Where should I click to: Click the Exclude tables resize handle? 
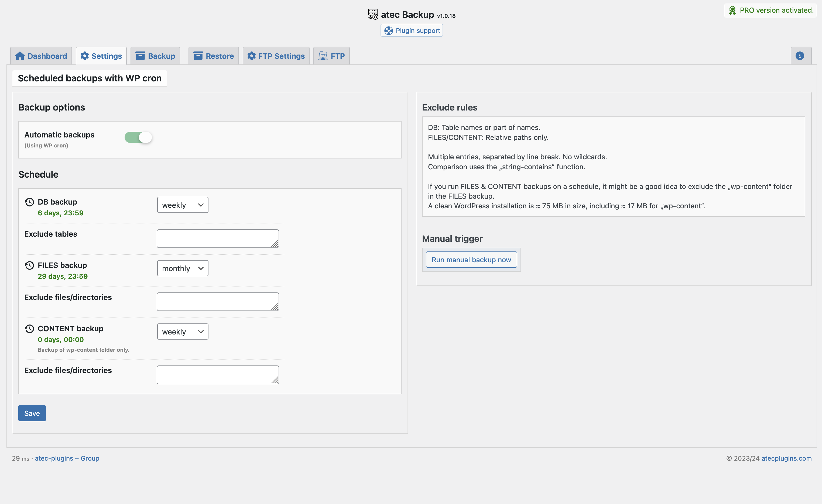point(275,244)
